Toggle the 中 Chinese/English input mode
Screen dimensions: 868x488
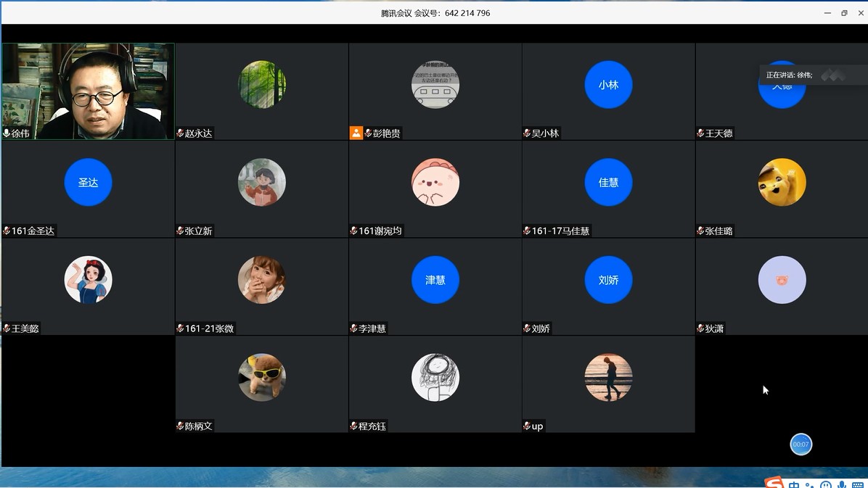pos(795,485)
